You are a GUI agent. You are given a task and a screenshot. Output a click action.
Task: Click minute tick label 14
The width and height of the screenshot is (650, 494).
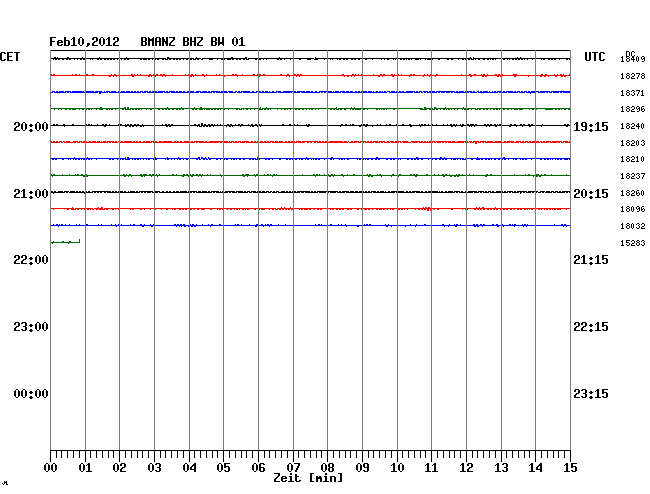[536, 468]
